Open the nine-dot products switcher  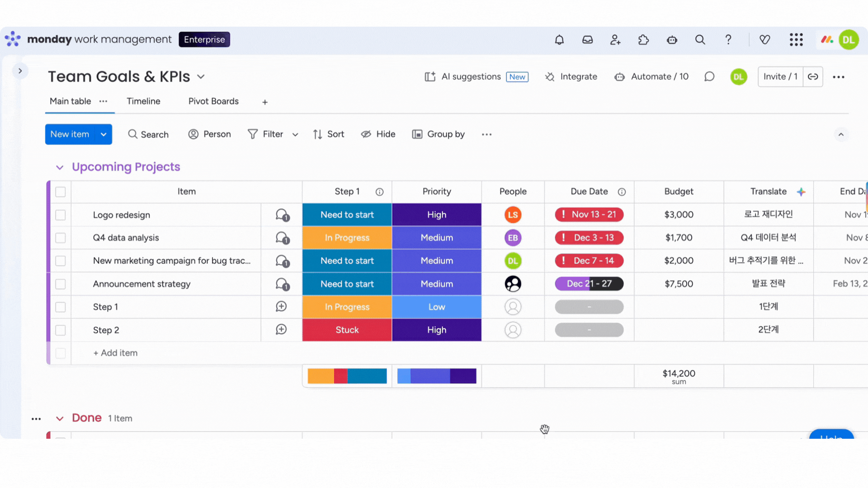[796, 40]
